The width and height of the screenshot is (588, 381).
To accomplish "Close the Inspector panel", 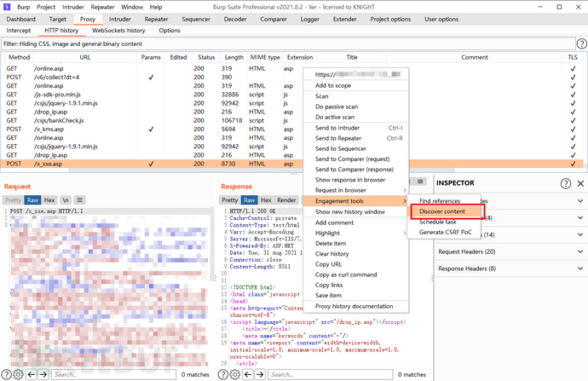I will (x=580, y=183).
